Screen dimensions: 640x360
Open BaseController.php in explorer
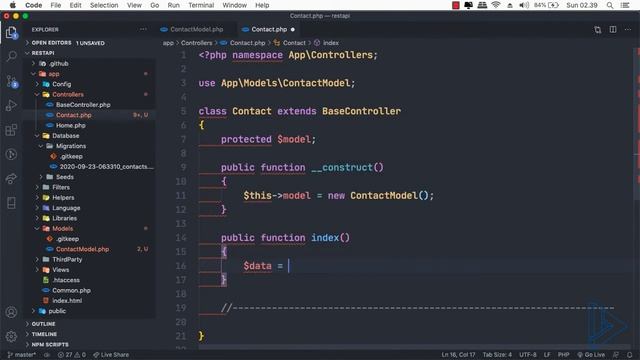83,104
